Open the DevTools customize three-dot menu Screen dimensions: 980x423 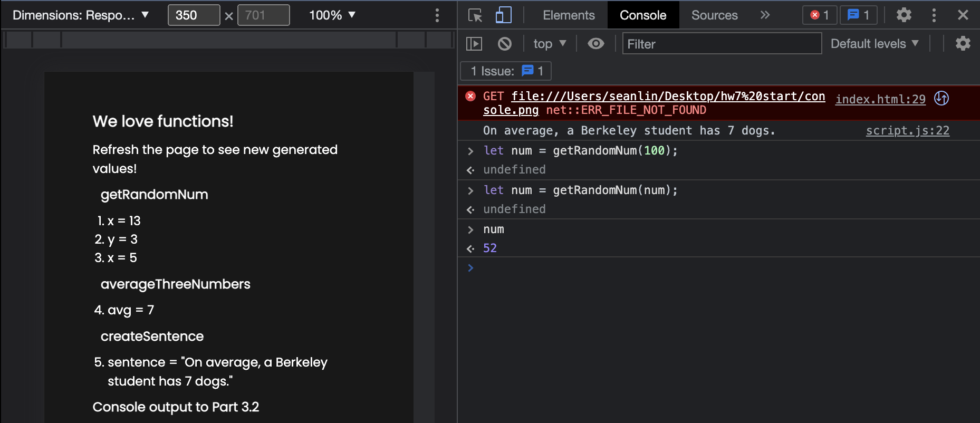(x=934, y=15)
